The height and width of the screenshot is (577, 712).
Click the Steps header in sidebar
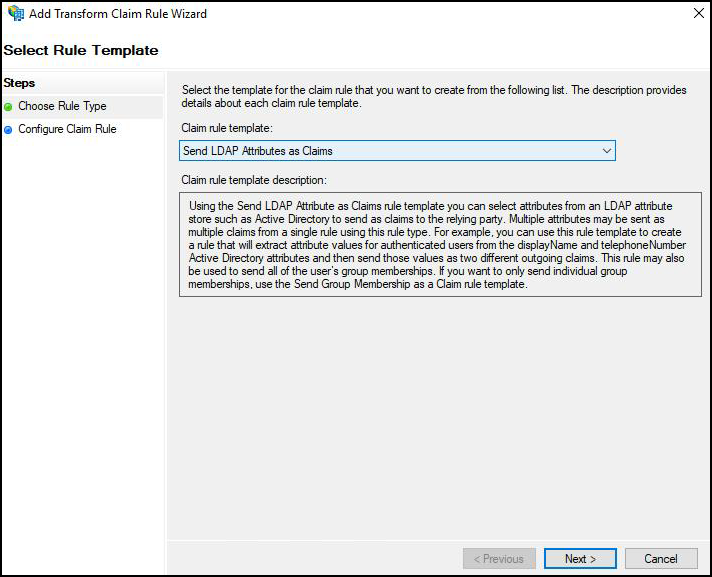coord(20,83)
